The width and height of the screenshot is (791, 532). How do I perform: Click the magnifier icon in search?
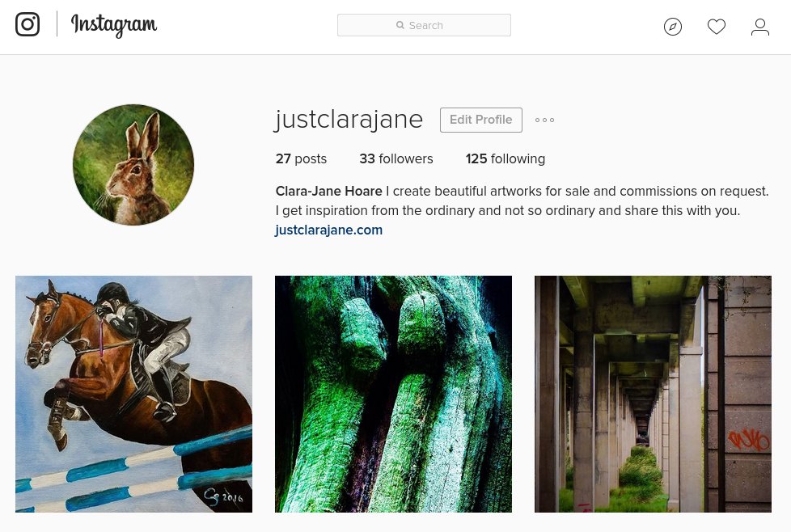point(400,25)
